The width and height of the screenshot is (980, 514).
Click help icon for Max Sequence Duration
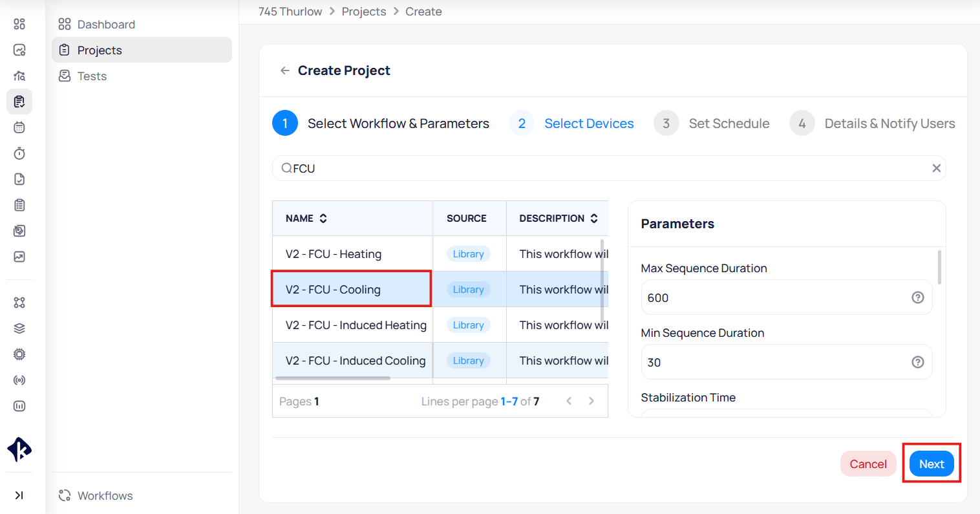[917, 297]
